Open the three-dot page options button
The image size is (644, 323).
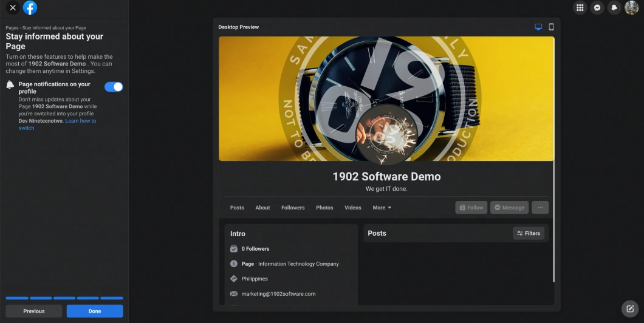tap(540, 208)
